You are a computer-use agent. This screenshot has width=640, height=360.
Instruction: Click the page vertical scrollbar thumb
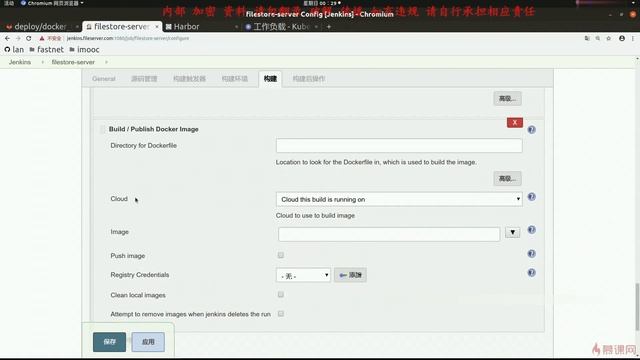point(638,306)
